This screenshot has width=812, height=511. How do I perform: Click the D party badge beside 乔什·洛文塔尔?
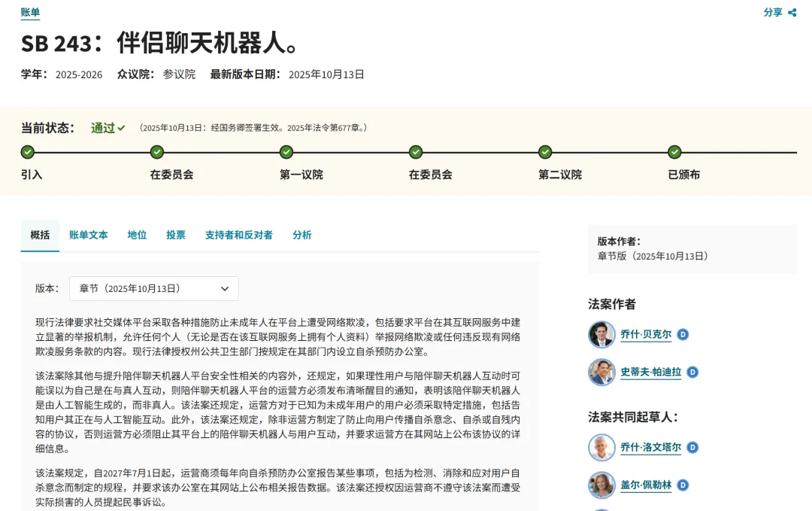(x=693, y=447)
